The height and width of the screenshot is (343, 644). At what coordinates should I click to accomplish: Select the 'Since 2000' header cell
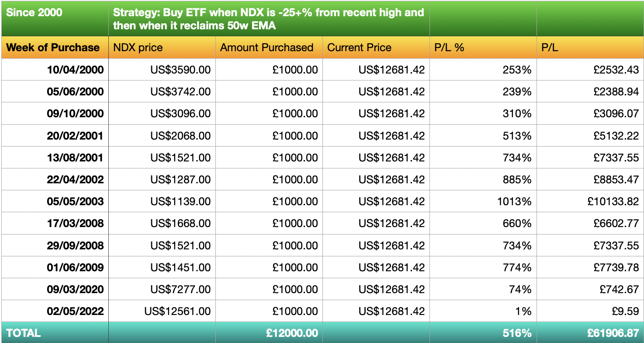(55, 18)
